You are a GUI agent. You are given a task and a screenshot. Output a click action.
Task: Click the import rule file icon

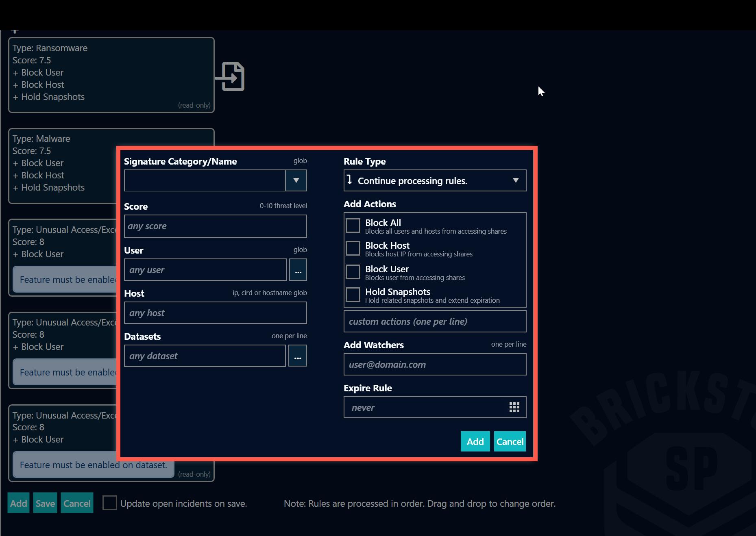pos(231,76)
